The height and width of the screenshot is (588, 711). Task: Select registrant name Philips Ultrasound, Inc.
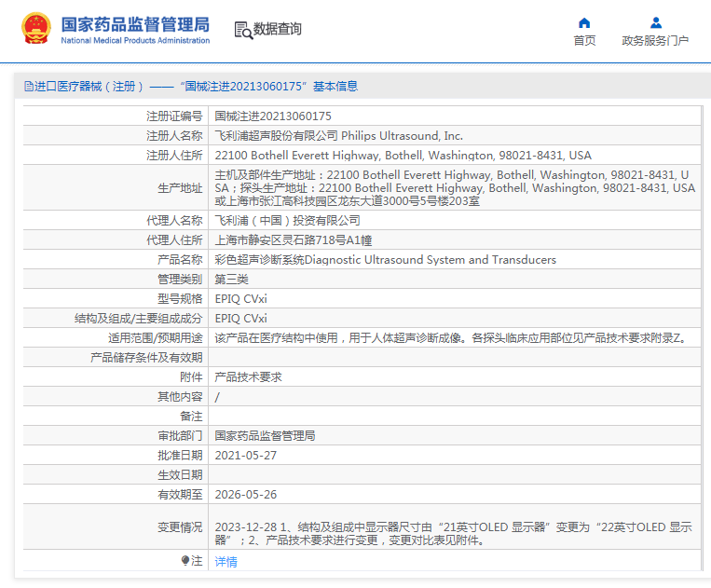point(338,136)
